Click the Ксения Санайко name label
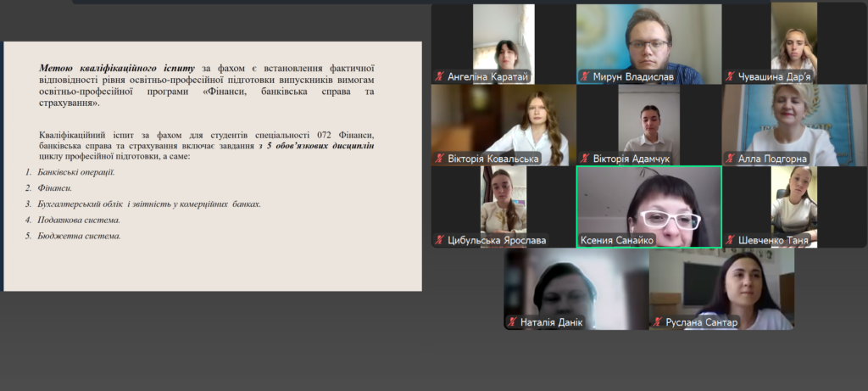The height and width of the screenshot is (391, 868). [x=617, y=241]
